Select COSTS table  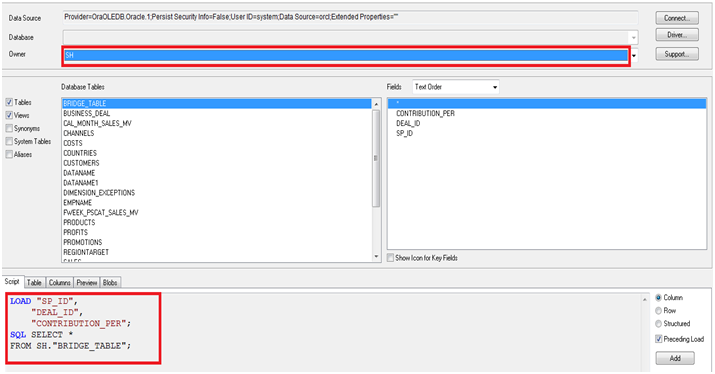click(x=217, y=143)
